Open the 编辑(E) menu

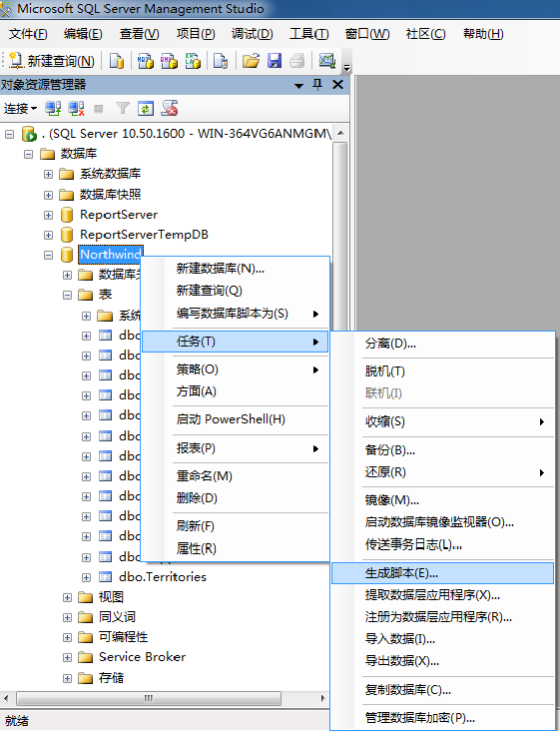coord(83,34)
